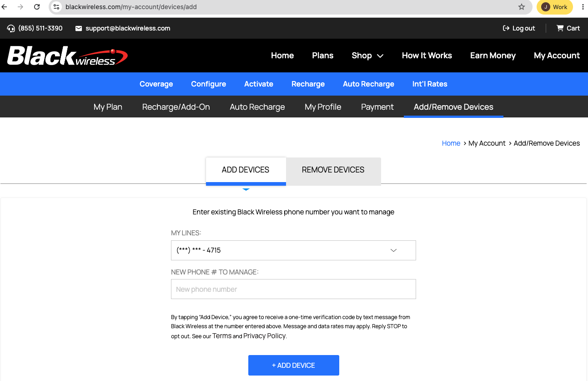Click the shopping cart icon
This screenshot has height=381, width=588.
(x=560, y=28)
